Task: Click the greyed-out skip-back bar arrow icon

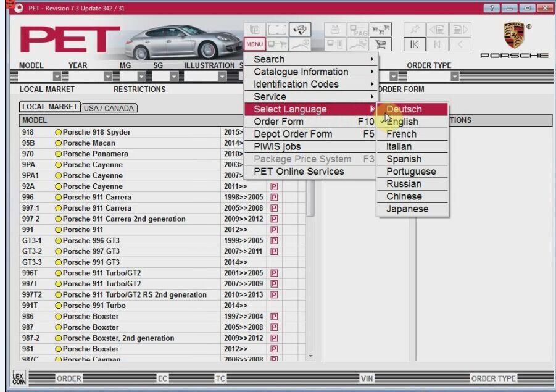Action: pos(438,44)
